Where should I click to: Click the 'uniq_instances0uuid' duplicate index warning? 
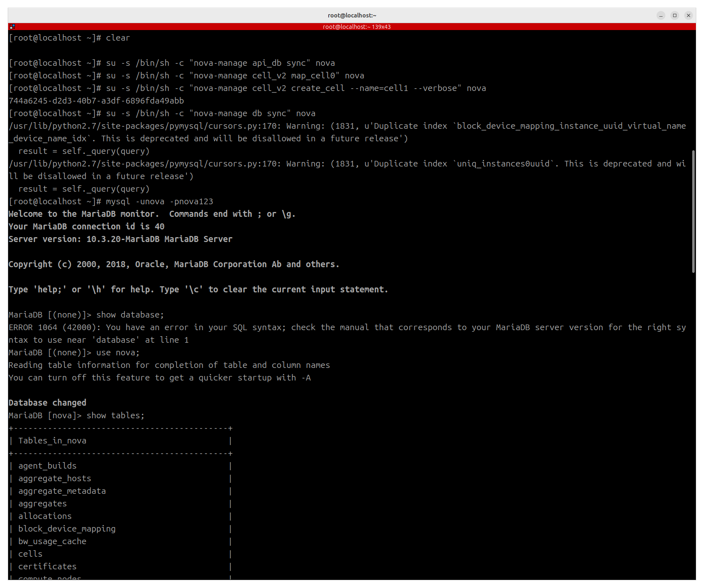347,164
